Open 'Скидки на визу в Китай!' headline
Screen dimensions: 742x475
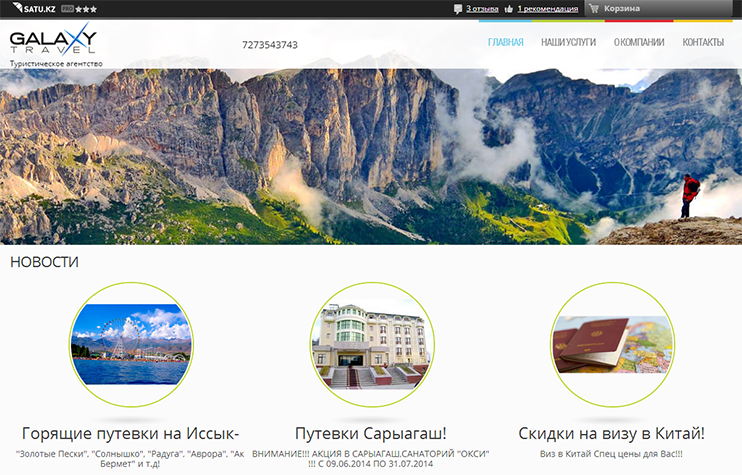[x=612, y=434]
